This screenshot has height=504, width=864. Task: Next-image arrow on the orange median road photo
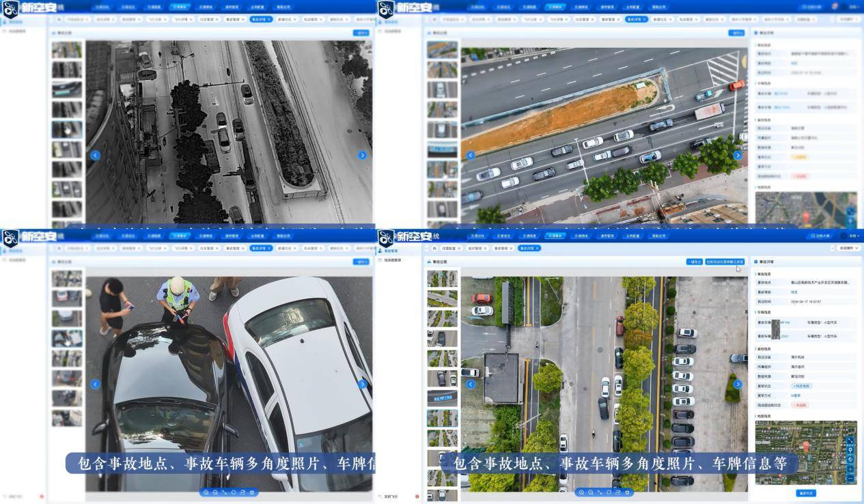[738, 155]
